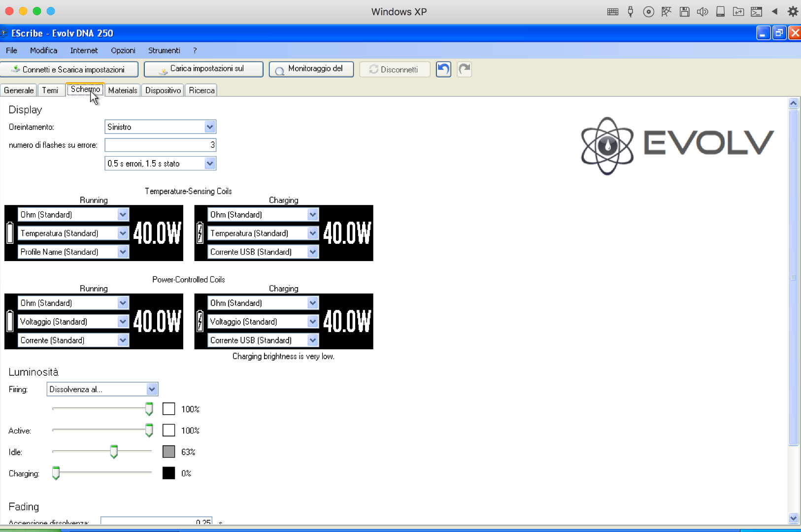801x532 pixels.
Task: Click the sound speaker icon
Action: [702, 12]
